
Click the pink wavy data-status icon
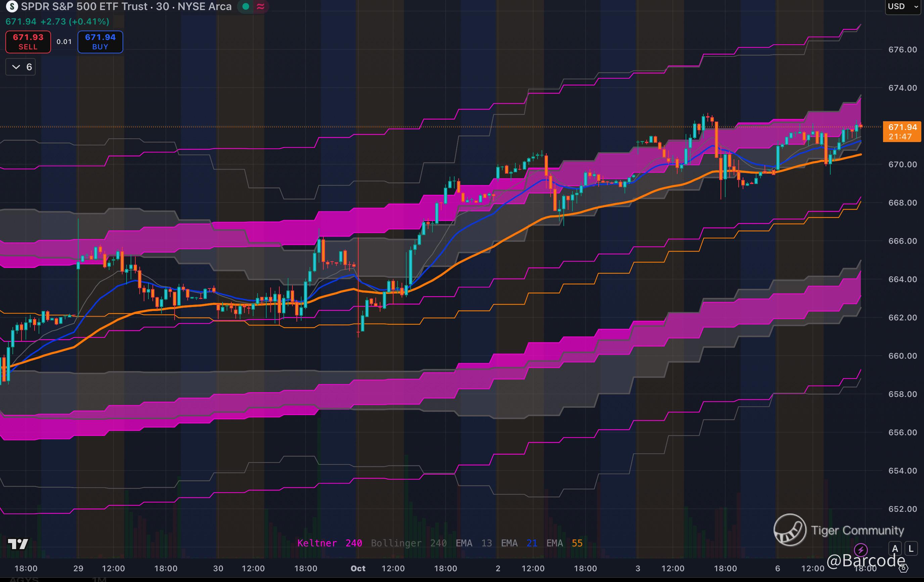pyautogui.click(x=261, y=6)
